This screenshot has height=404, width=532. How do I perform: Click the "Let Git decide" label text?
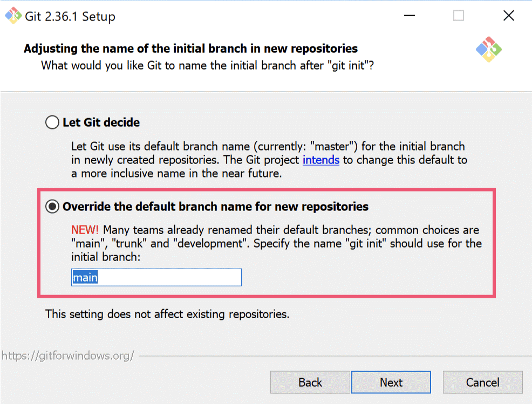click(x=101, y=122)
